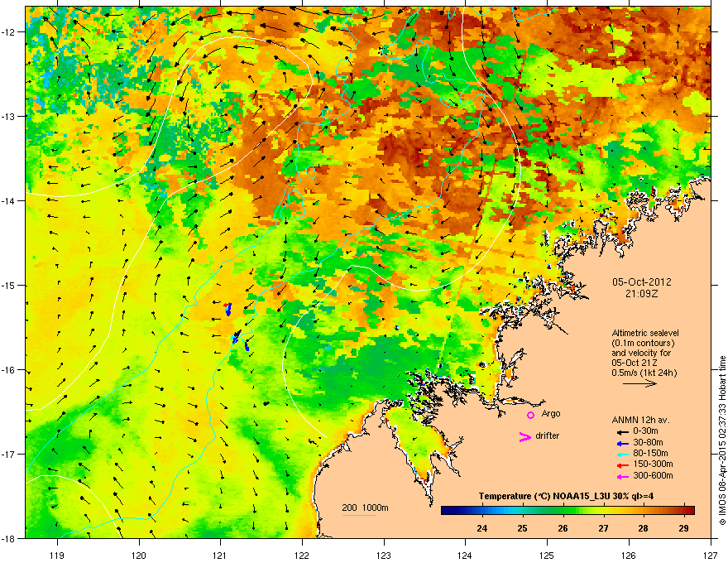Click the 05-Oct 21Z text
728x563 pixels.
click(635, 363)
